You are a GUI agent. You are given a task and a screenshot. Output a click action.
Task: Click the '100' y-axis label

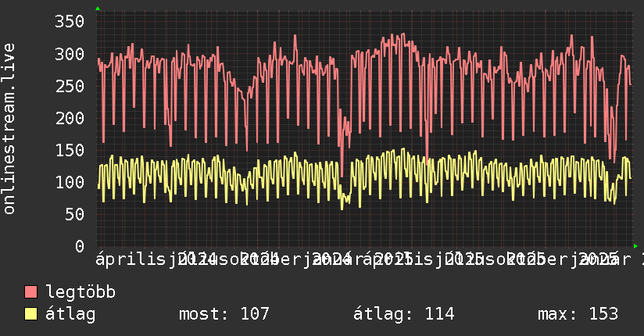(x=70, y=182)
